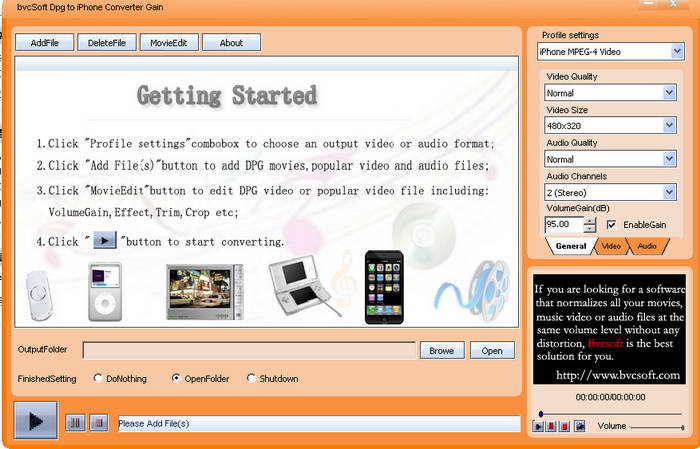Decrease VolumeGain using the down spinner arrow
The height and width of the screenshot is (449, 700).
(x=590, y=229)
